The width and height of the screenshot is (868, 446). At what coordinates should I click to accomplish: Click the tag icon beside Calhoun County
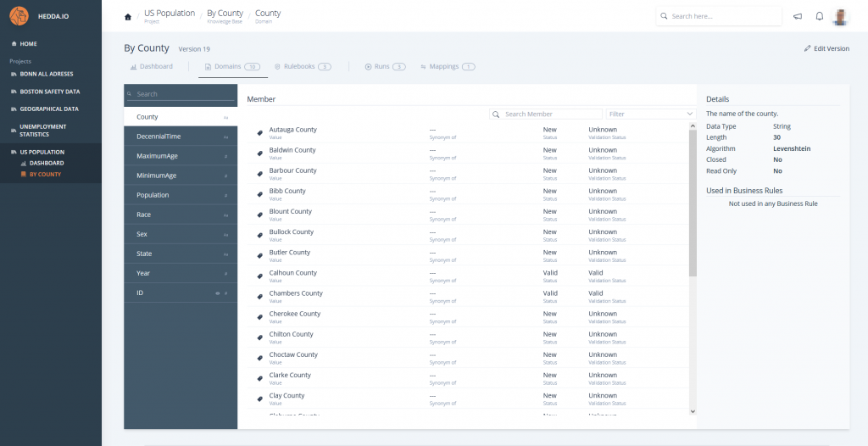[260, 276]
